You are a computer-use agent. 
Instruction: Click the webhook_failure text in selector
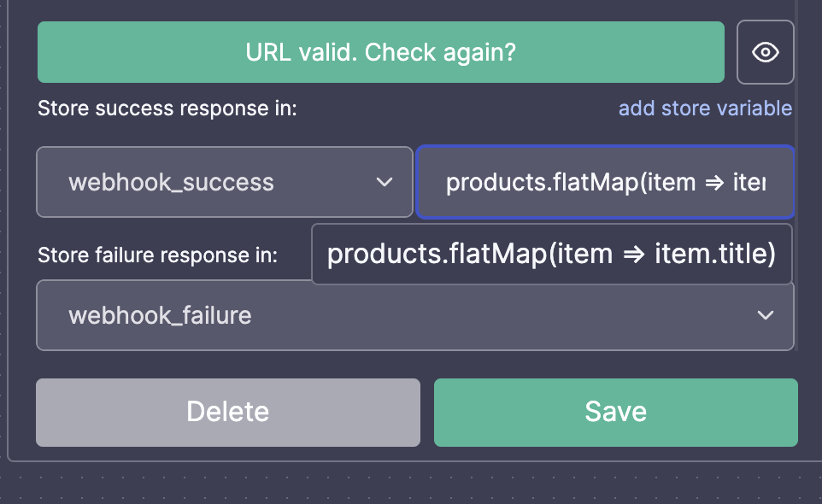click(x=160, y=315)
